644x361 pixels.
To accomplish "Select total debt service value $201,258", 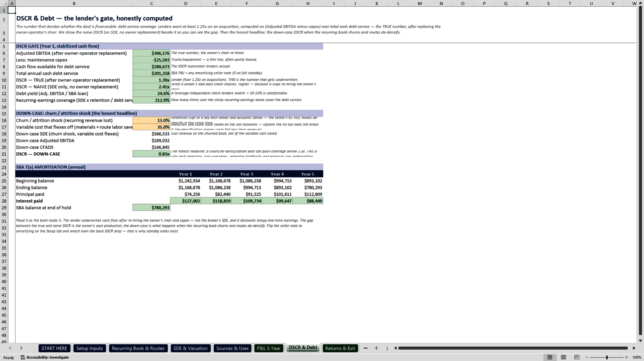I will coord(152,73).
